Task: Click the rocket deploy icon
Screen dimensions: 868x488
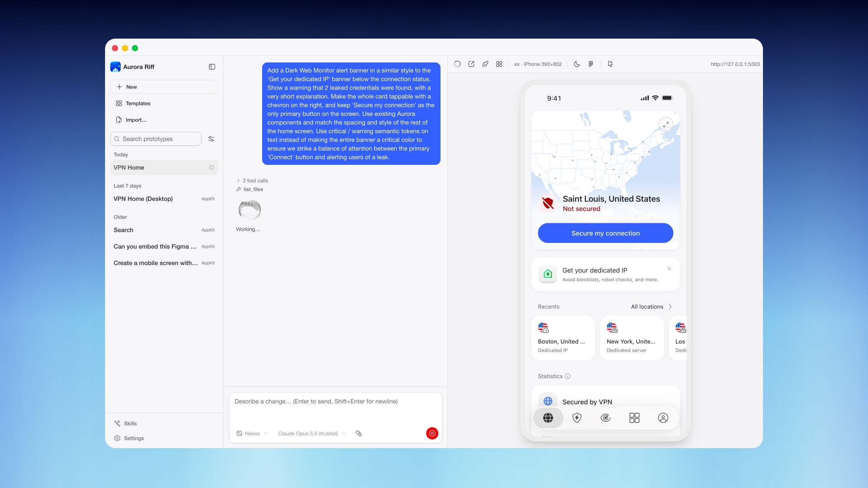Action: 485,64
